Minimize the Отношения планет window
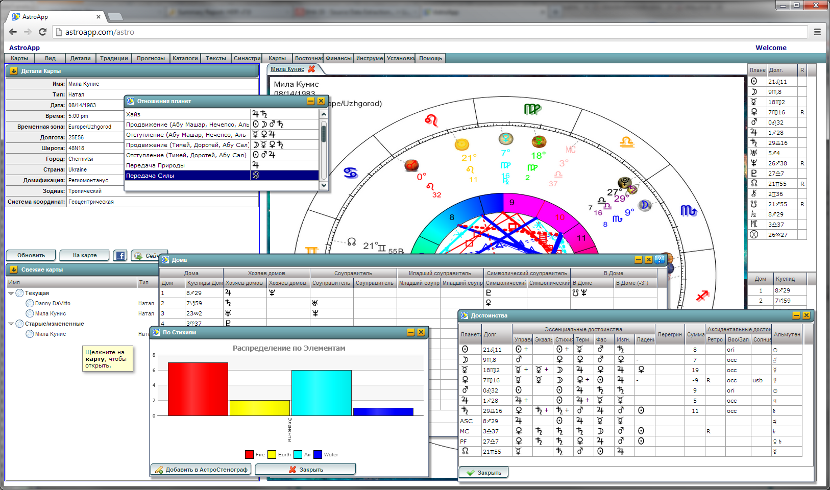This screenshot has width=830, height=490. pyautogui.click(x=311, y=101)
